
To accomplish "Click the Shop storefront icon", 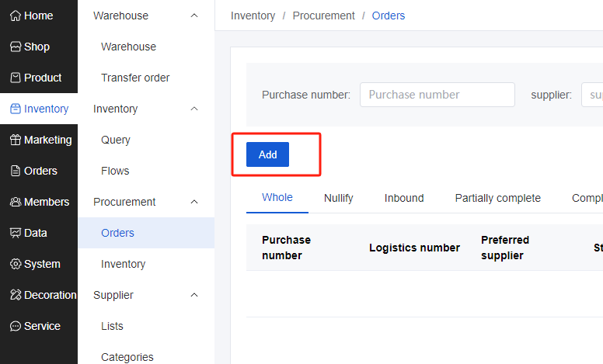I will point(16,47).
